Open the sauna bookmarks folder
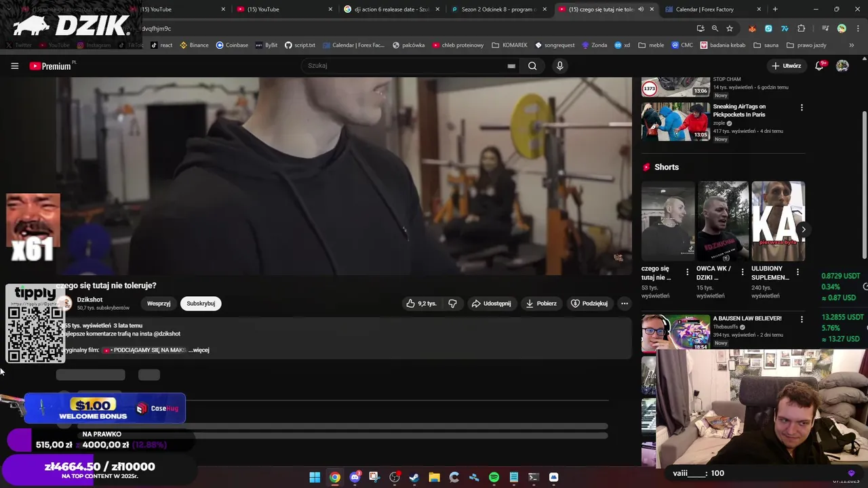Screen dimensions: 868x488 [766, 45]
